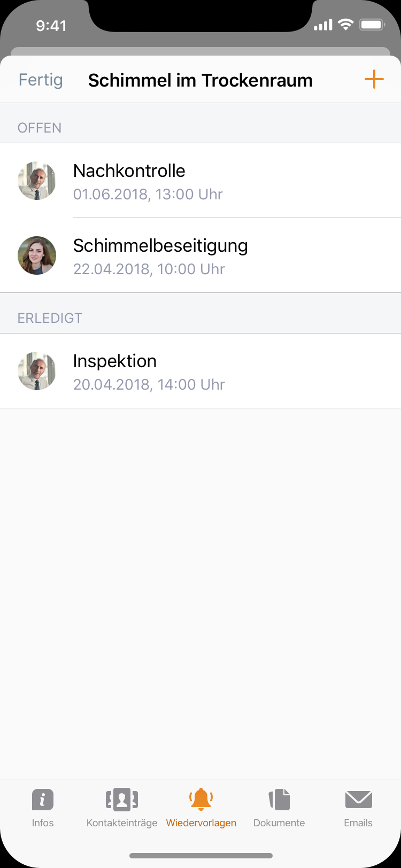
Task: Switch to the Kontakteinträge tab label
Action: (x=122, y=823)
